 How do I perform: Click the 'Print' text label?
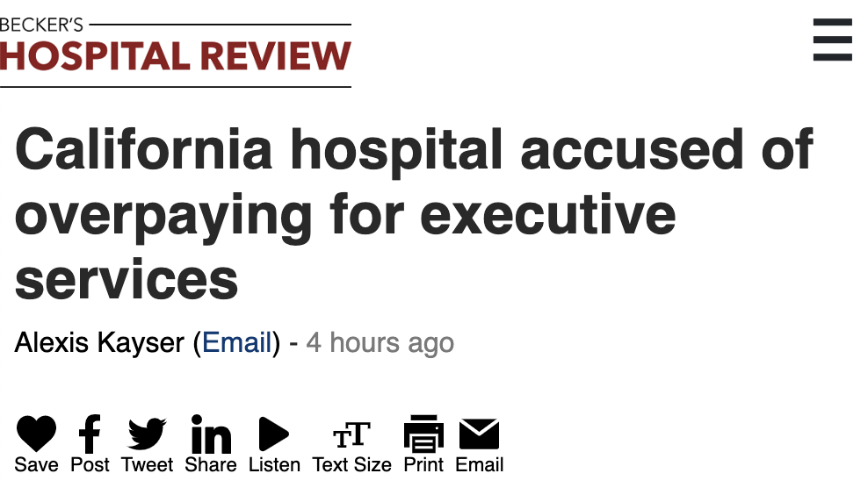423,464
